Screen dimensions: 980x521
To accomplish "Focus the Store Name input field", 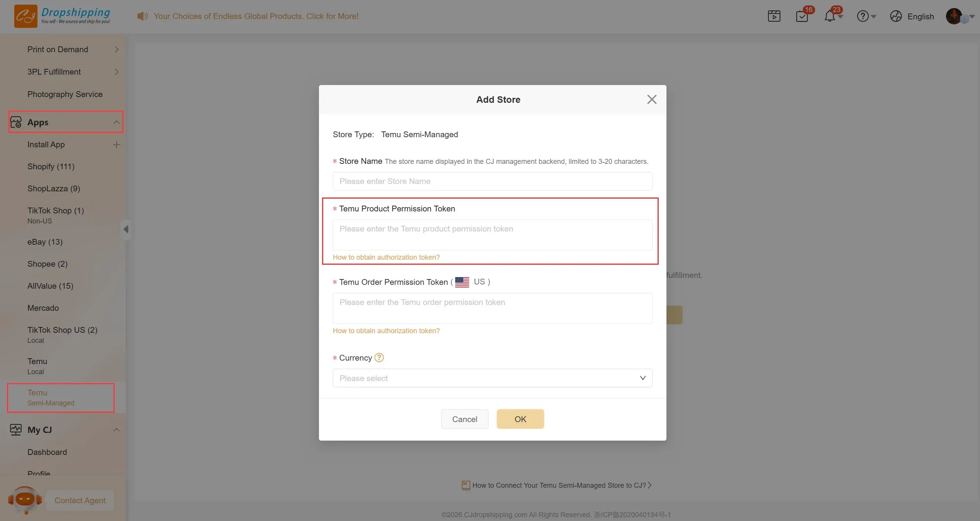I will click(x=492, y=181).
